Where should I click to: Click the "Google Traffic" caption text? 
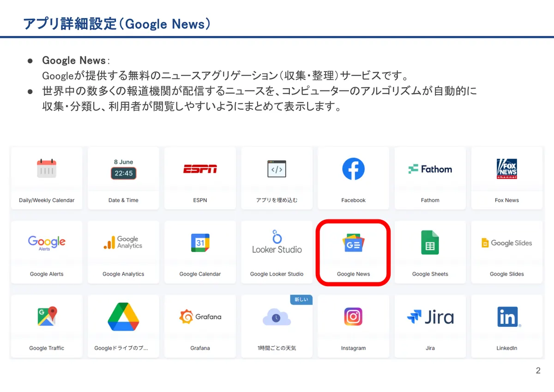(47, 348)
